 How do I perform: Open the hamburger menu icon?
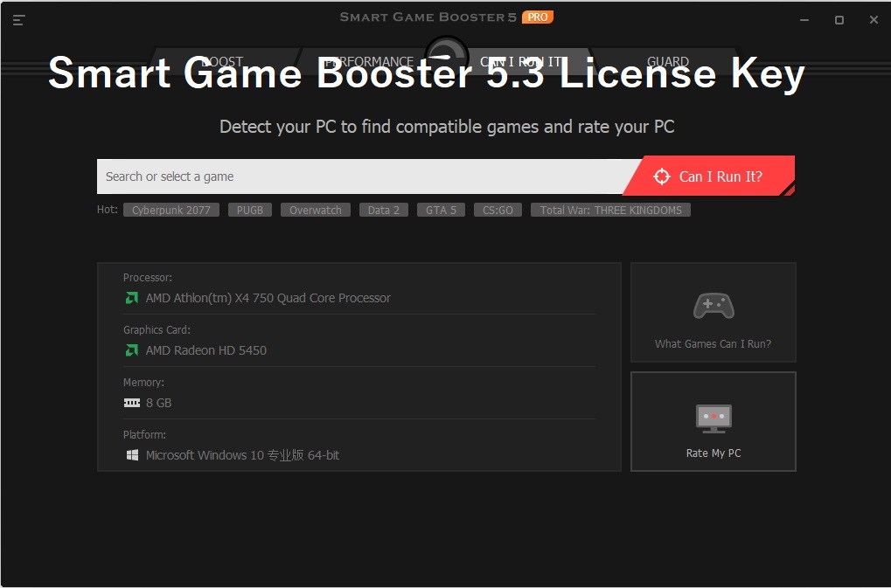[19, 20]
